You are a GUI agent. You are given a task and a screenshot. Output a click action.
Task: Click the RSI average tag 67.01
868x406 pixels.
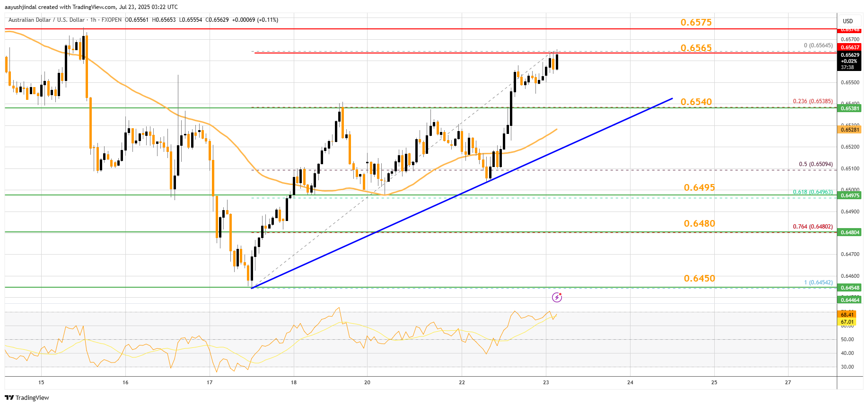(x=847, y=322)
